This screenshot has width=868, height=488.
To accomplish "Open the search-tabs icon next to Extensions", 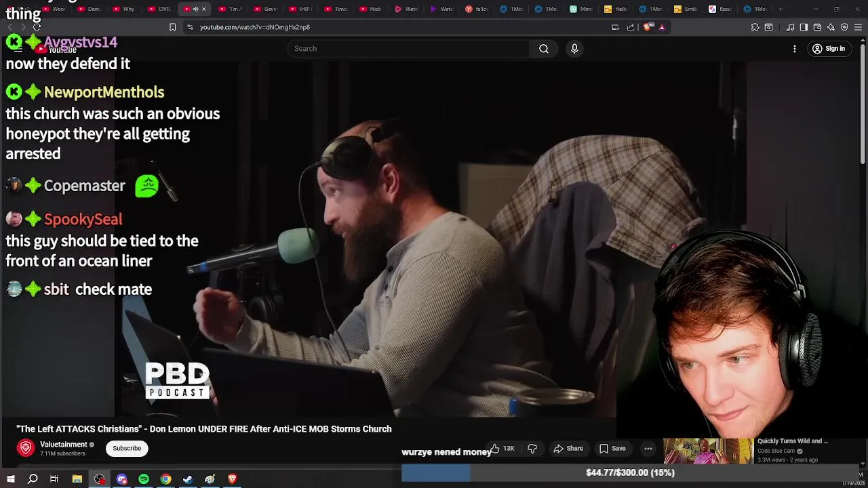I will (768, 27).
